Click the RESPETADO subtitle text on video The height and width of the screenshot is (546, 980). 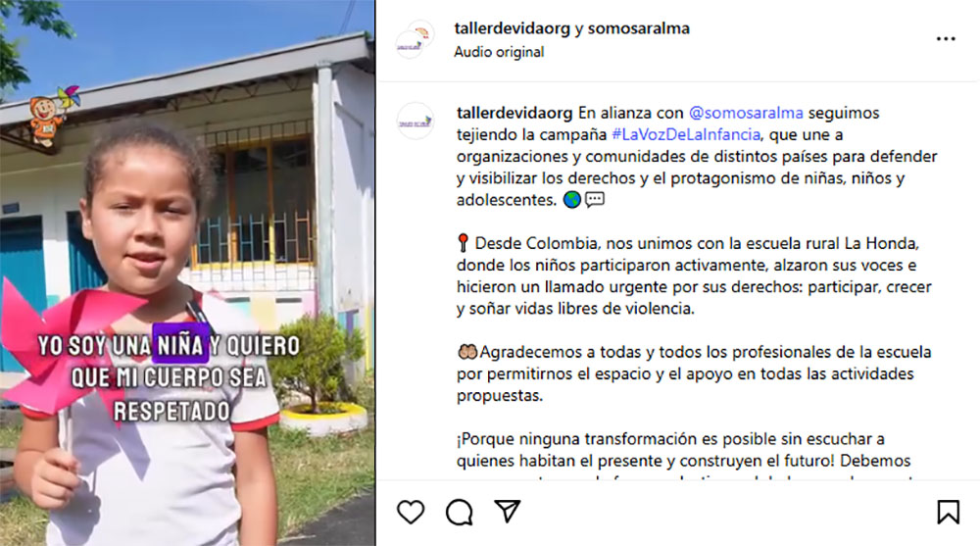(171, 411)
